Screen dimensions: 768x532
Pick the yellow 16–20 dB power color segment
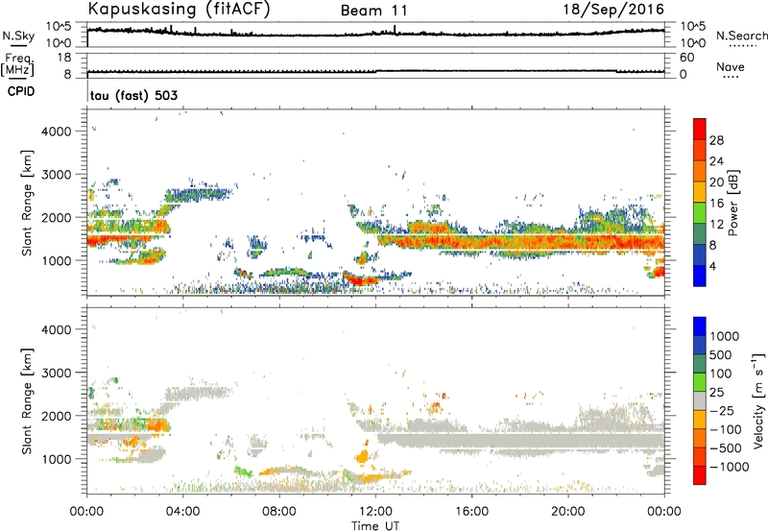point(700,193)
